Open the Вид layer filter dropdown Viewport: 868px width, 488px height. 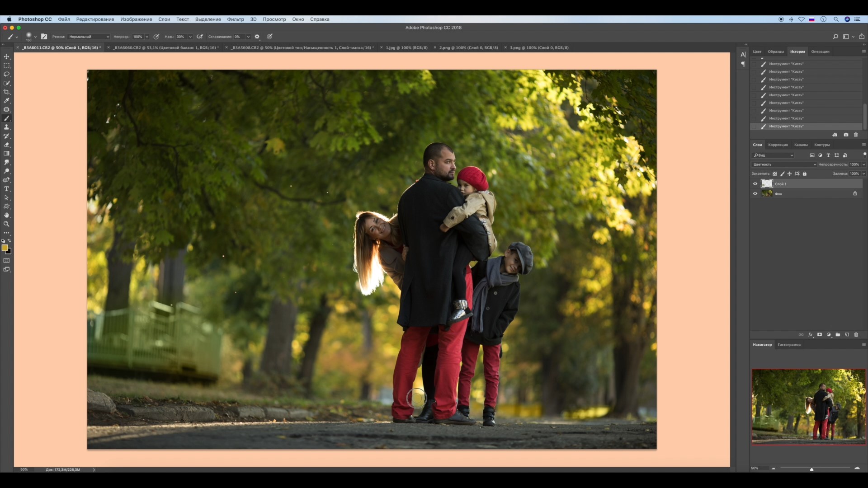coord(773,155)
